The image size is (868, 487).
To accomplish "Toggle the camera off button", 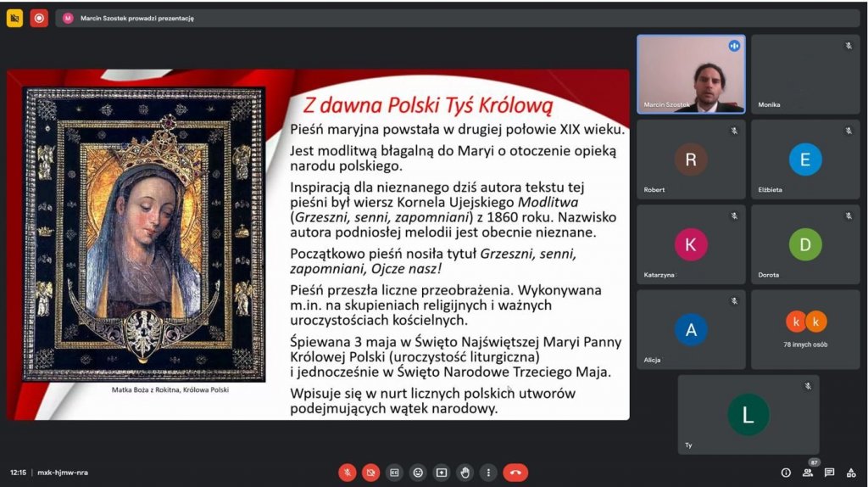I will [x=370, y=473].
